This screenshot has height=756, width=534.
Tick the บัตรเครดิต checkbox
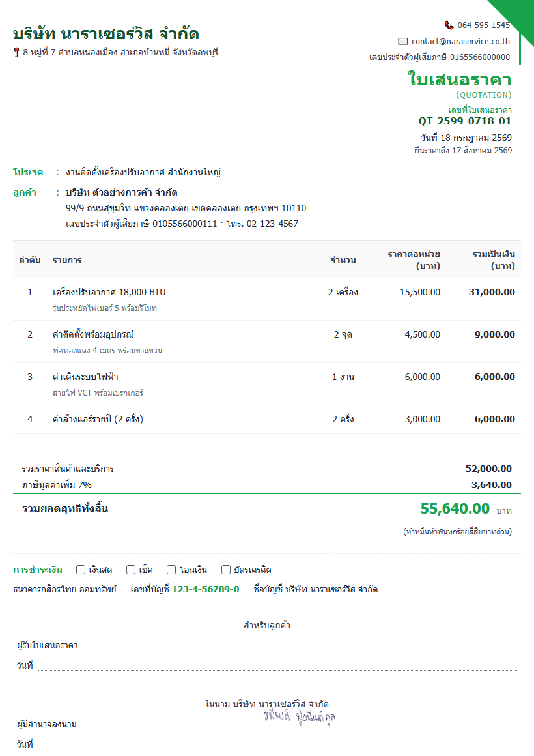coord(225,570)
